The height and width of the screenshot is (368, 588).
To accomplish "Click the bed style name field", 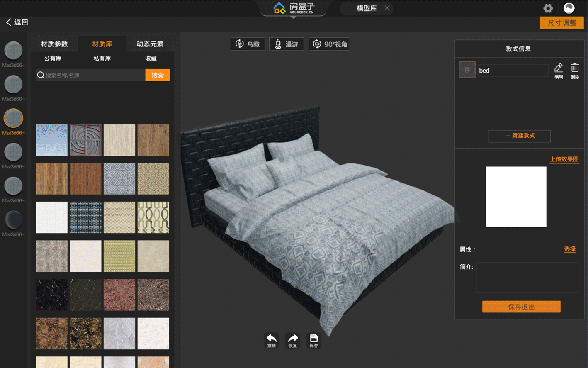I will click(x=513, y=71).
